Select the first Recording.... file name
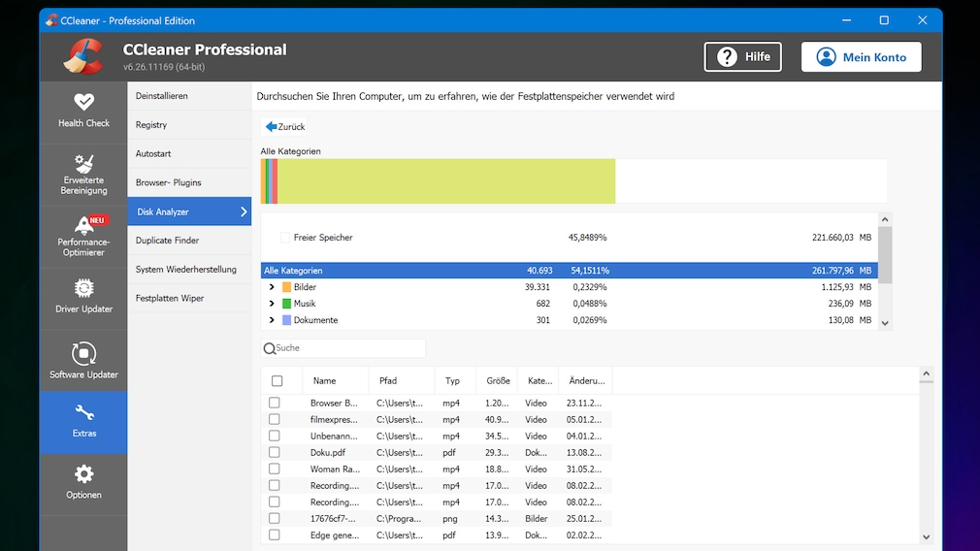The height and width of the screenshot is (551, 980). pos(335,485)
